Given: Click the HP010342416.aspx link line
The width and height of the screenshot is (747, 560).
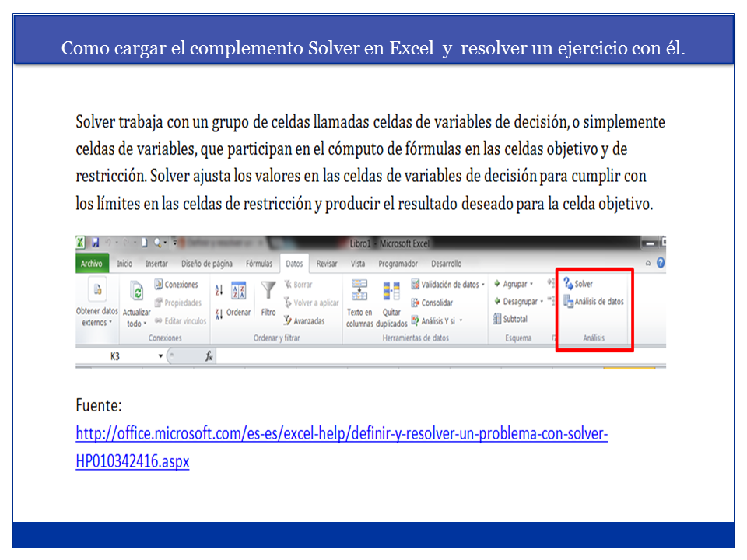Looking at the screenshot, I should click(132, 461).
